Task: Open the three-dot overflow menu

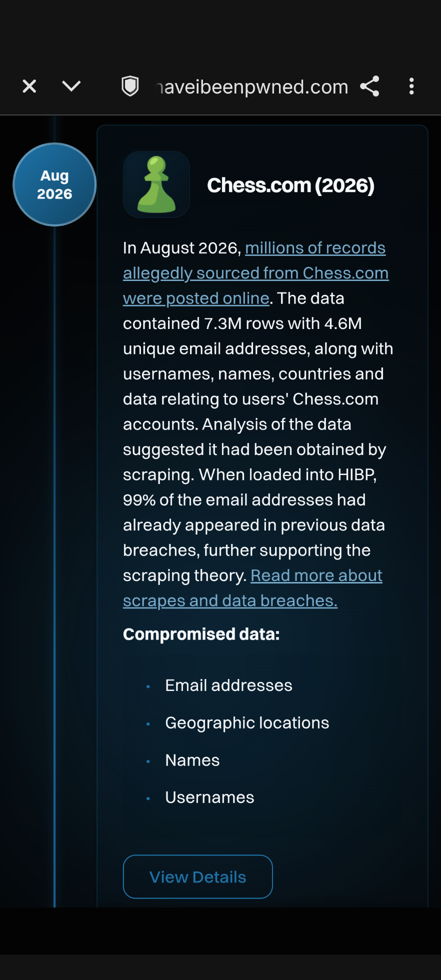Action: point(411,86)
